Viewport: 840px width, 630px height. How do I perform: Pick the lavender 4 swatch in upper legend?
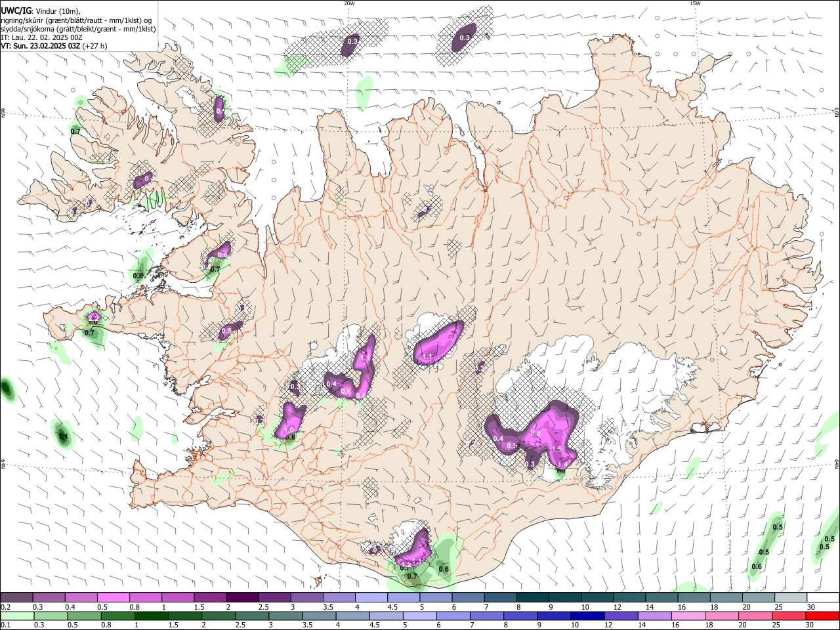point(371,597)
